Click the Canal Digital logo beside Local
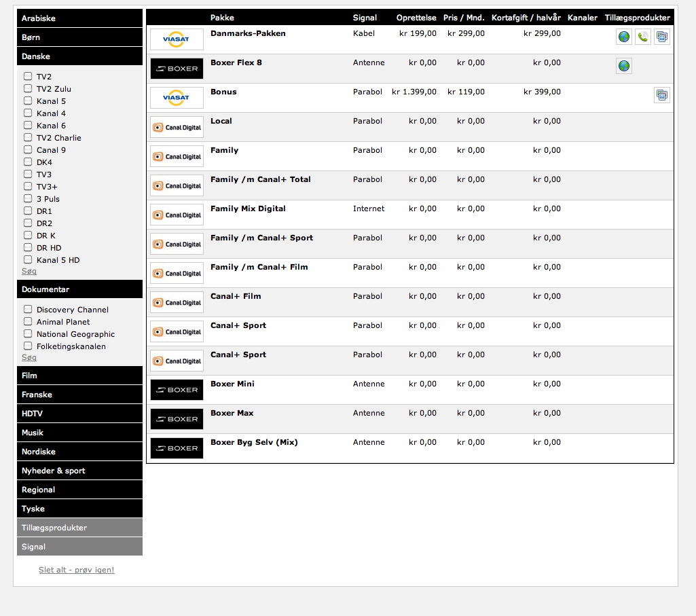 coord(177,127)
